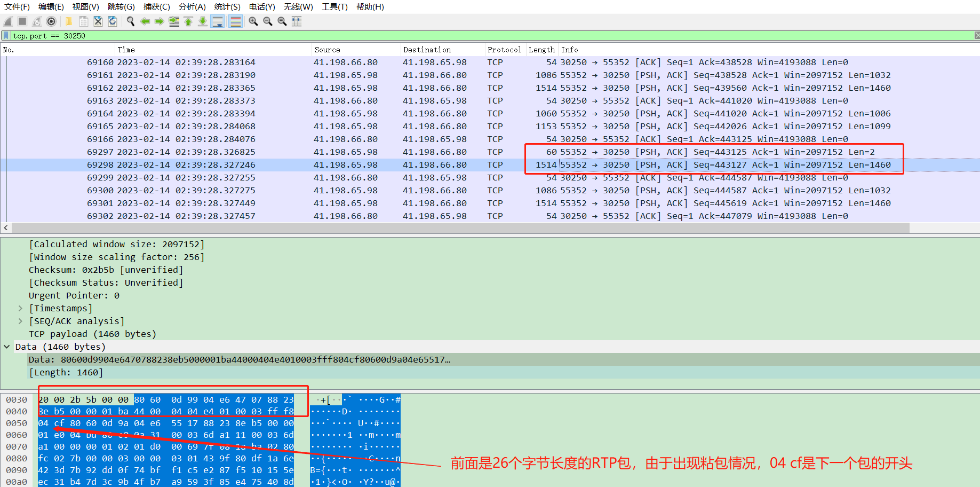Sort by Length column header
The height and width of the screenshot is (487, 980).
tap(542, 50)
